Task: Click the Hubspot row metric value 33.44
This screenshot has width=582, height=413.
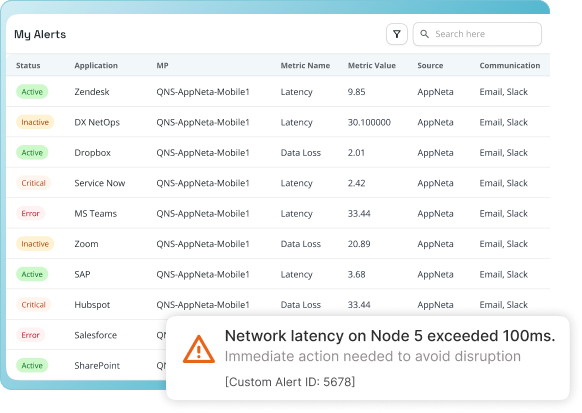Action: (359, 305)
